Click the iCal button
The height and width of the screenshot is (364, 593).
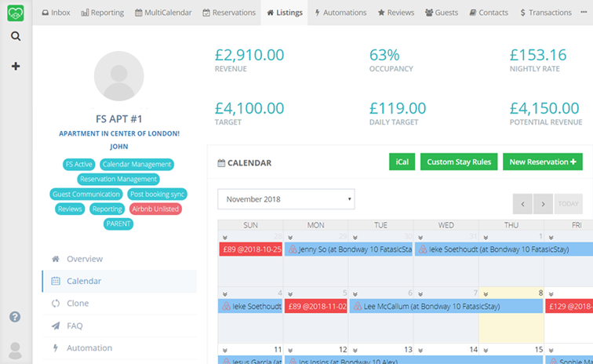tap(402, 162)
